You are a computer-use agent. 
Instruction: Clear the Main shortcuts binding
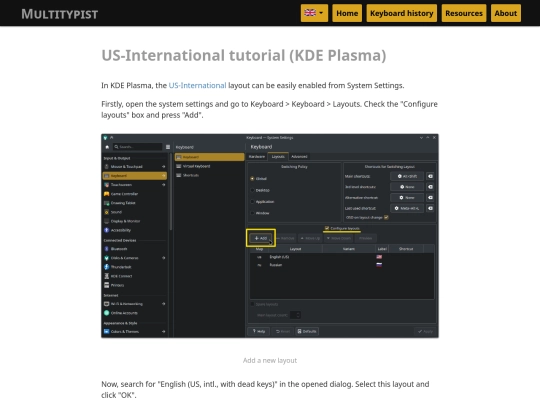(430, 176)
